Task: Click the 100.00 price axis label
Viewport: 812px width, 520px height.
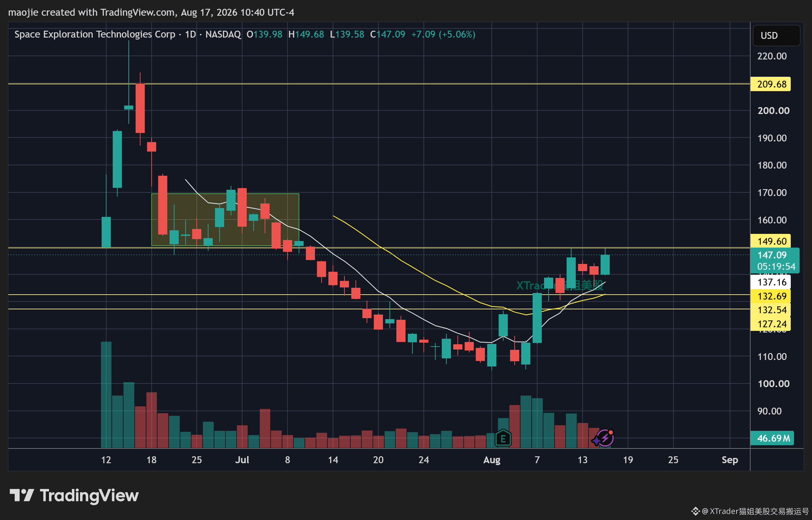Action: (773, 384)
